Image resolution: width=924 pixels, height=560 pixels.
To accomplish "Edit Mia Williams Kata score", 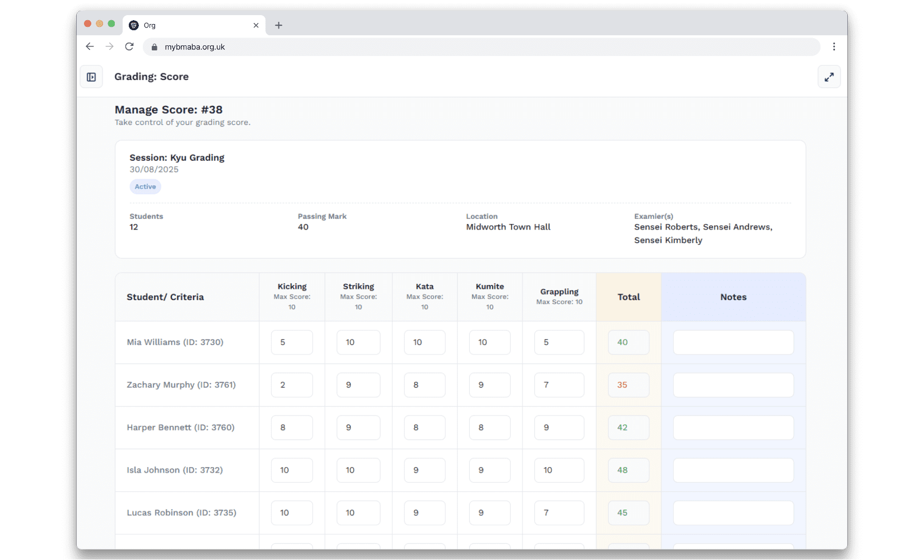I will (424, 342).
